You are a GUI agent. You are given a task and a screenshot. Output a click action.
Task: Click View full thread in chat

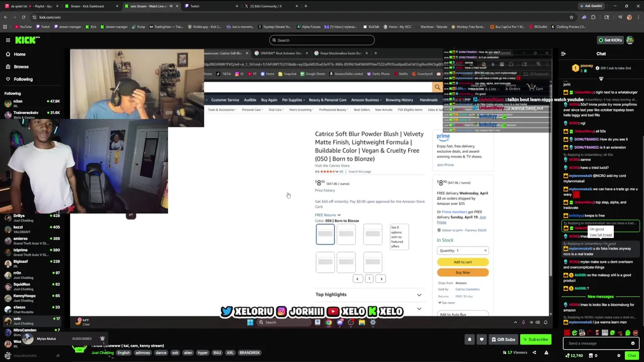601,235
